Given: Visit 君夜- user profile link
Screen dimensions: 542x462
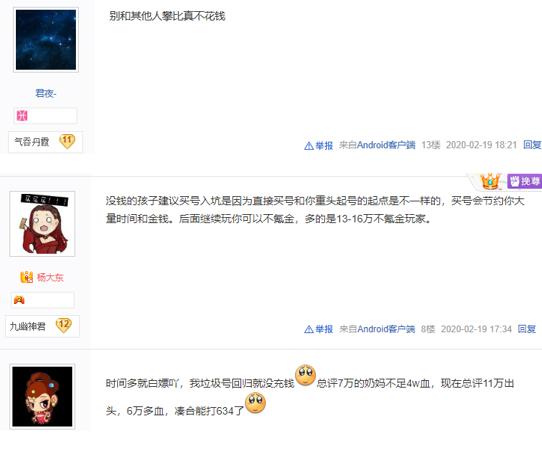Looking at the screenshot, I should 46,93.
